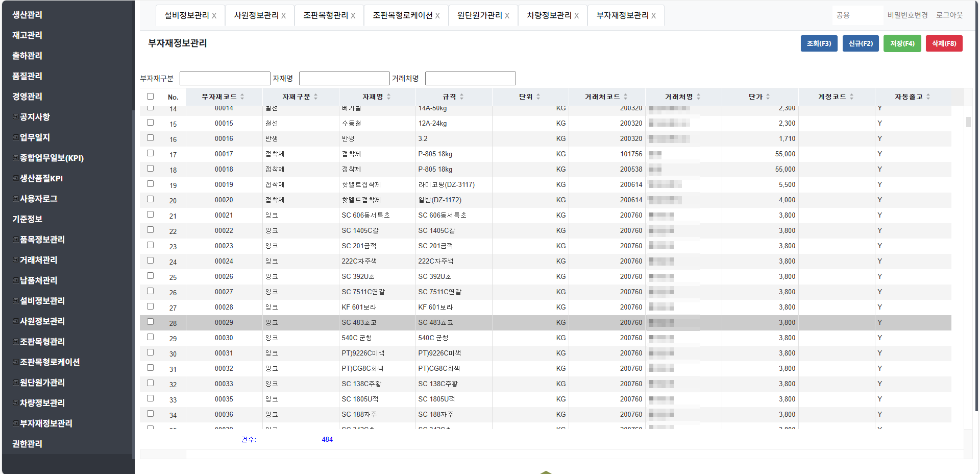980x474 pixels.
Task: Sort by 거래처코드 column arrows
Action: point(625,97)
